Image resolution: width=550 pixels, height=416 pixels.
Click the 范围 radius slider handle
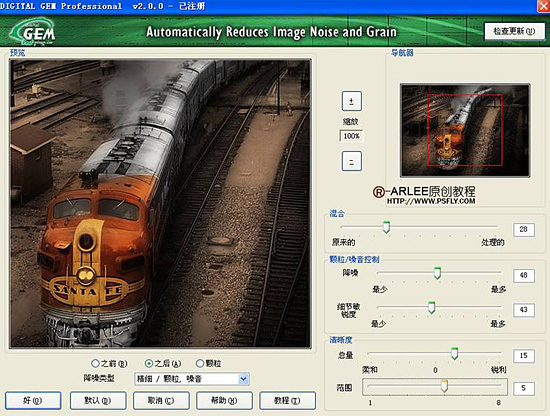click(444, 386)
